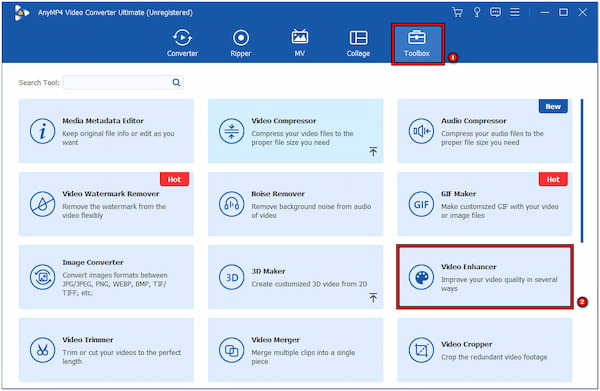The width and height of the screenshot is (600, 391).
Task: Open Video Merger by its title
Action: [276, 340]
